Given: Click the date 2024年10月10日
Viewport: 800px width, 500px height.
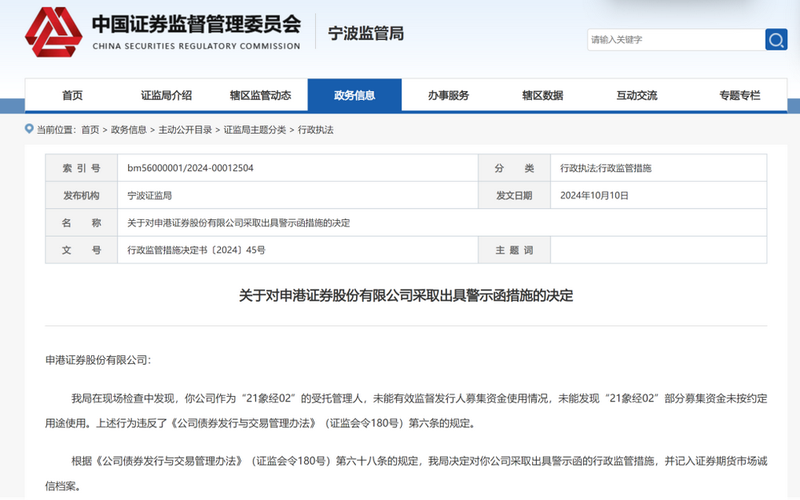Looking at the screenshot, I should click(x=594, y=195).
